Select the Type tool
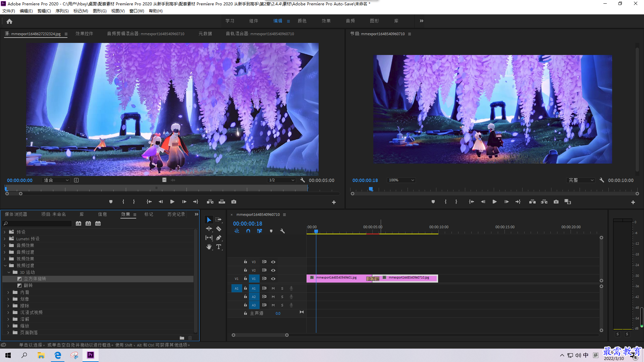This screenshot has width=644, height=362. click(219, 247)
